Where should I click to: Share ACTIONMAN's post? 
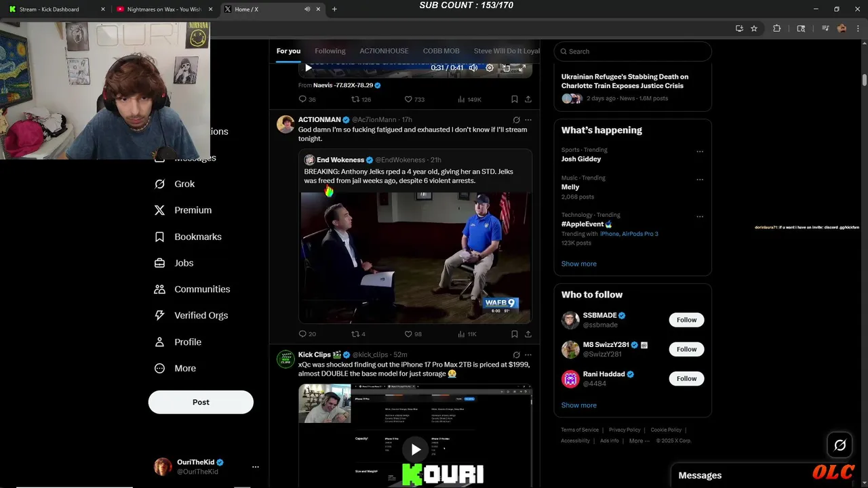tap(528, 333)
